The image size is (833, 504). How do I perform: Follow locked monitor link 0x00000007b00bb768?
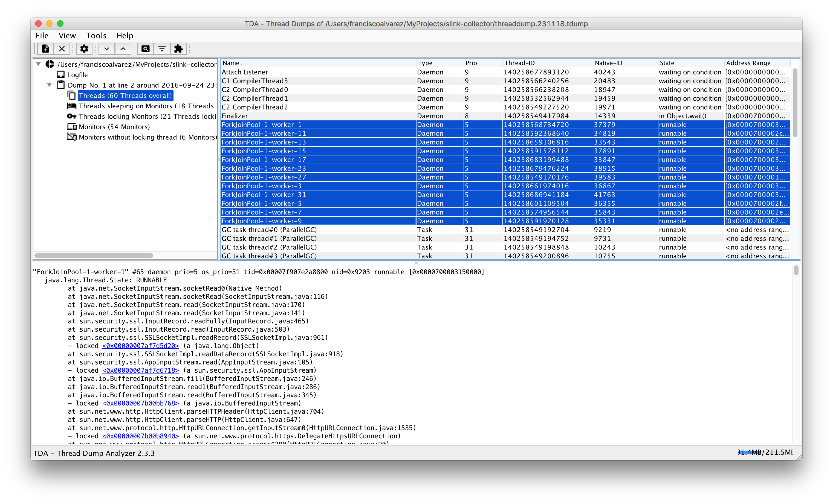pyautogui.click(x=141, y=403)
